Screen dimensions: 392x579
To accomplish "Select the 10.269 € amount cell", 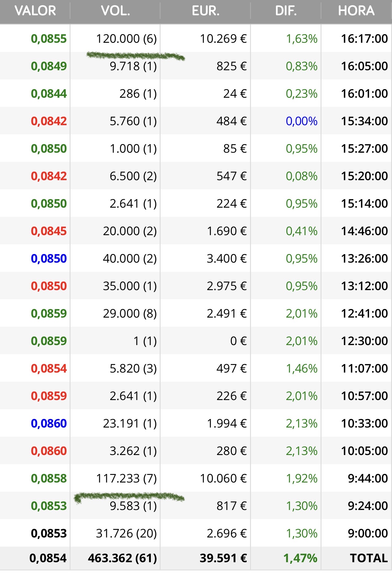I will tap(223, 39).
